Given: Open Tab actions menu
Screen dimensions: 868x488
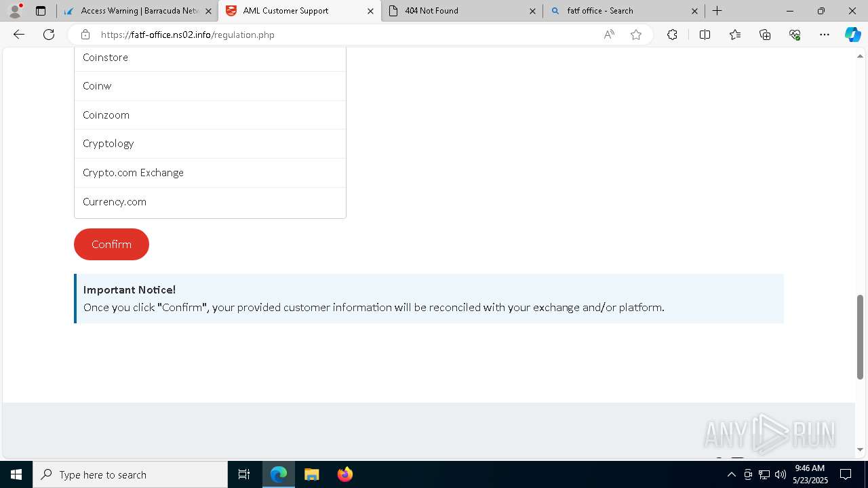Looking at the screenshot, I should tap(41, 11).
